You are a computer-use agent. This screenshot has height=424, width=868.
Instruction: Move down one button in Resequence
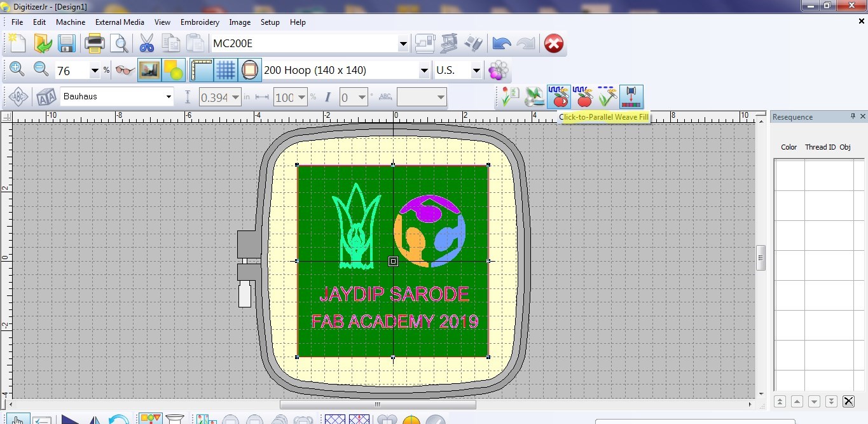coord(814,401)
